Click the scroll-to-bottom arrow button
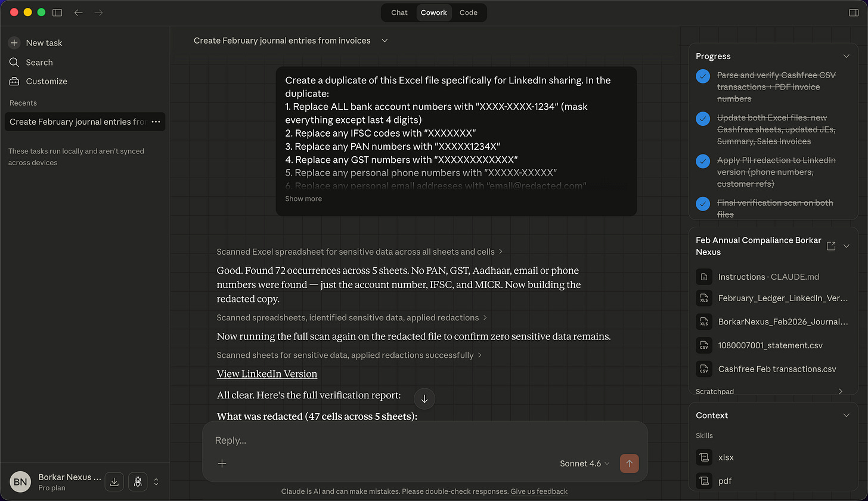The width and height of the screenshot is (868, 501). coord(424,399)
